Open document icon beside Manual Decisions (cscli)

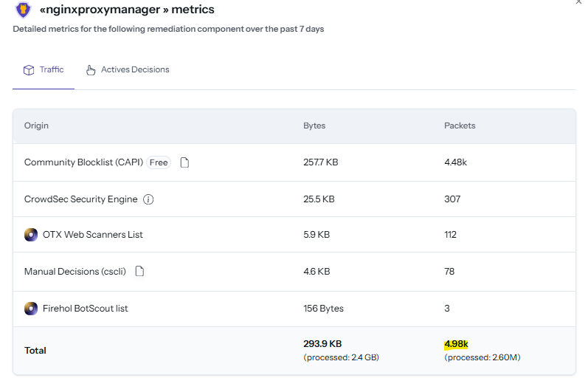point(139,272)
